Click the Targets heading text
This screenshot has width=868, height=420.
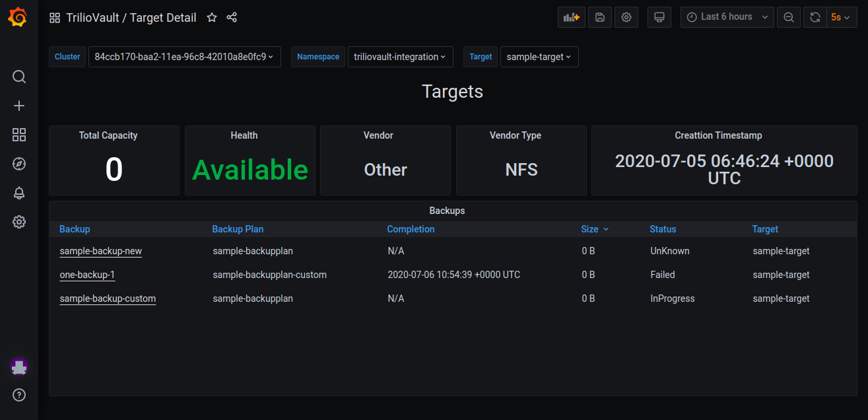pos(453,91)
